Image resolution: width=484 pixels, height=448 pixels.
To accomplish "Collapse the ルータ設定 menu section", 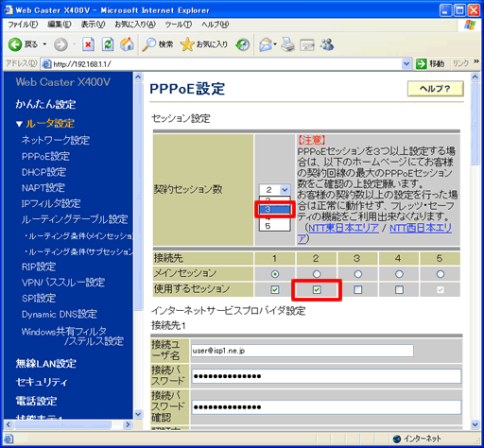I will click(19, 124).
